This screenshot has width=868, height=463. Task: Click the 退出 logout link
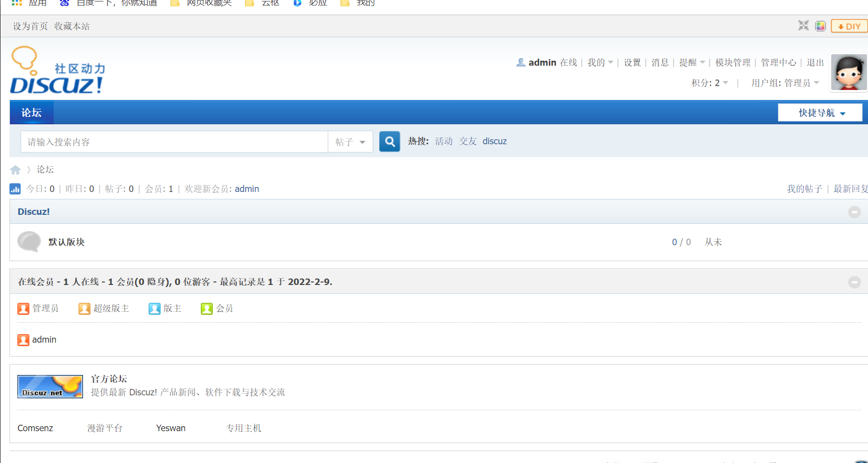pos(815,62)
